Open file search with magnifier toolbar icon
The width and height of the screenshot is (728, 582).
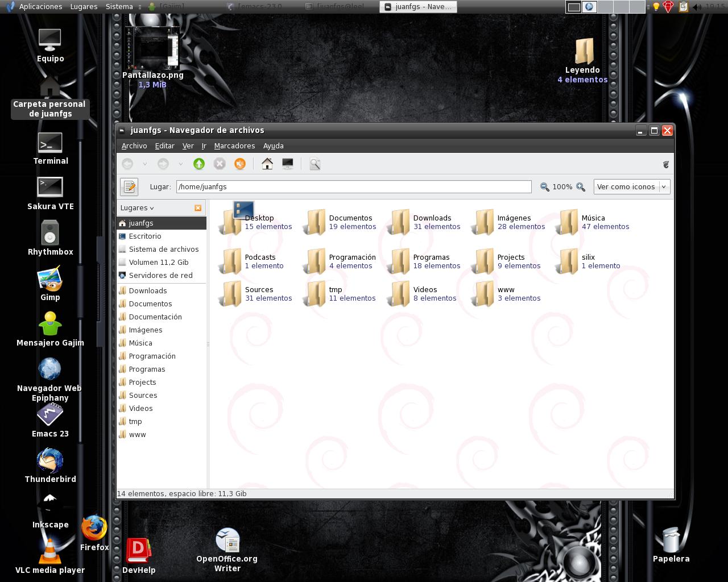[x=315, y=164]
